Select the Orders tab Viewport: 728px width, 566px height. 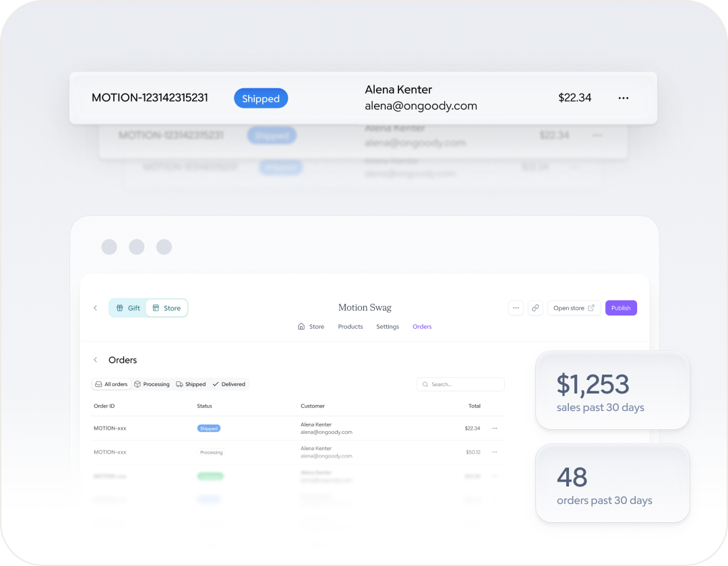point(422,327)
